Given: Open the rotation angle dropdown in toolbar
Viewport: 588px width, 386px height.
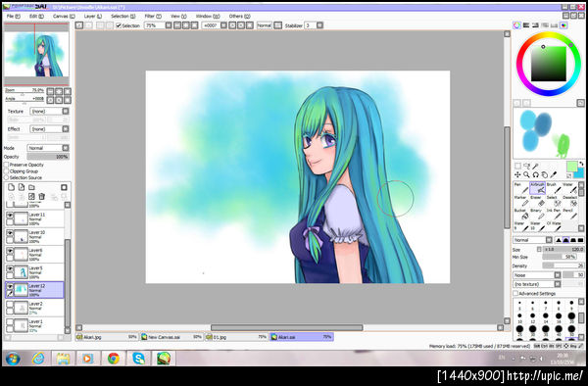Looking at the screenshot, I should [x=223, y=25].
